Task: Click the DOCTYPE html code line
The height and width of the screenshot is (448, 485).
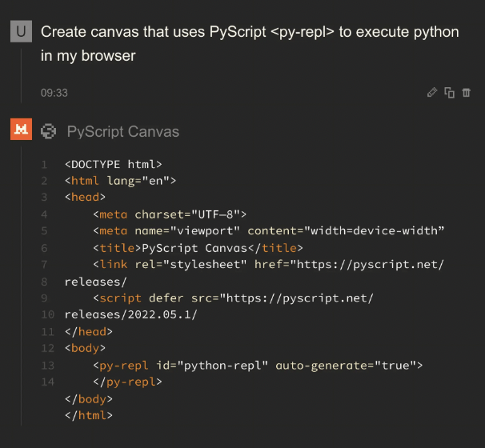Action: click(113, 164)
